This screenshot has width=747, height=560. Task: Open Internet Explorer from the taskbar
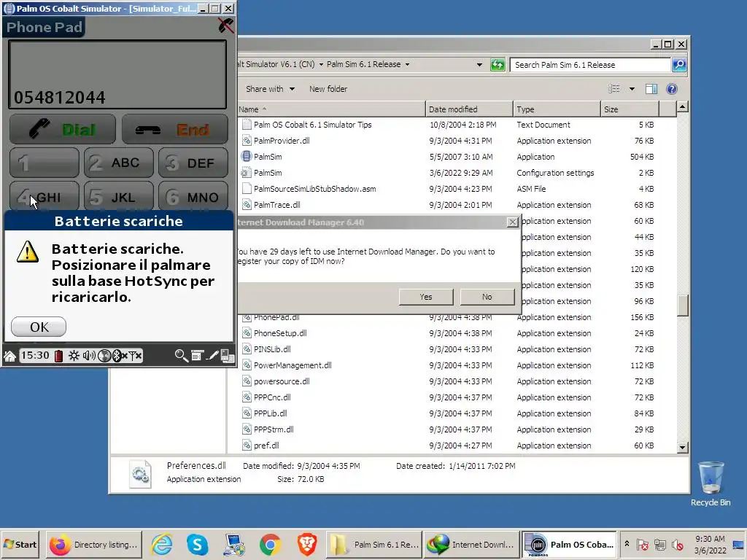(x=162, y=544)
